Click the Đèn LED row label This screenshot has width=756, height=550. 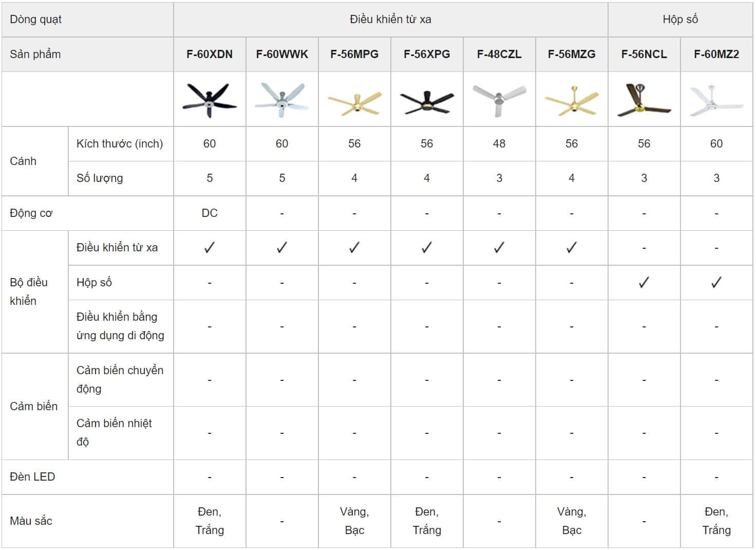click(x=32, y=476)
